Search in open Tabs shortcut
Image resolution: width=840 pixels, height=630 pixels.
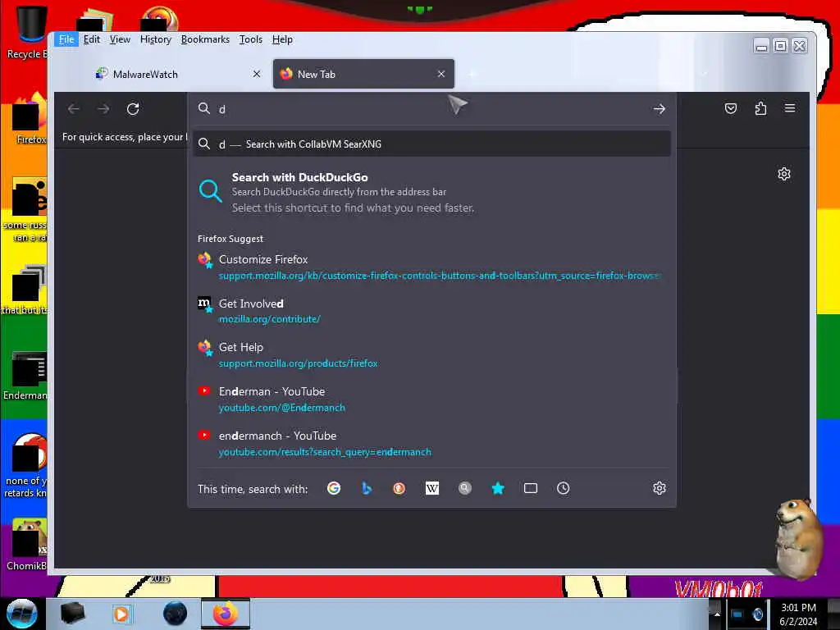(x=531, y=488)
